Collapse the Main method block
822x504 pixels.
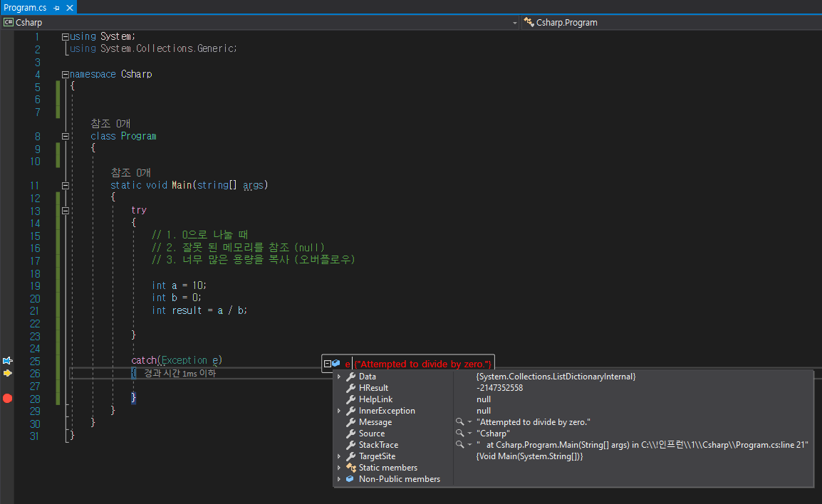[65, 186]
